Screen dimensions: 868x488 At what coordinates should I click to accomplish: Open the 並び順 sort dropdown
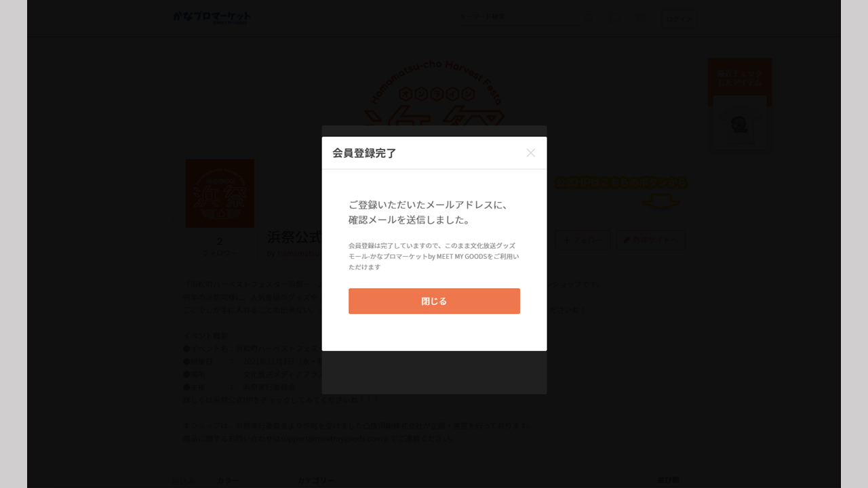[x=668, y=480]
